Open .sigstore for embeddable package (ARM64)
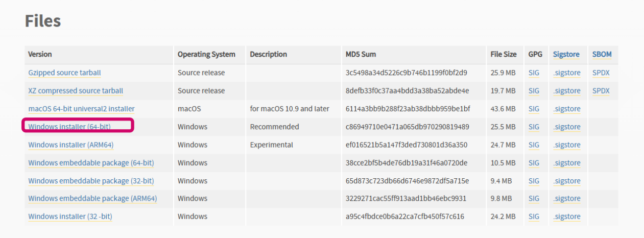The image size is (644, 238). tap(566, 199)
